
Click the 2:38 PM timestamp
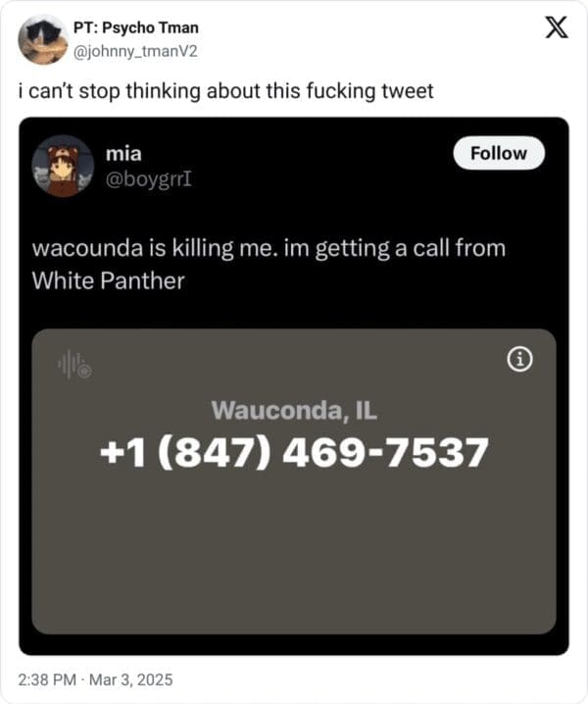(47, 679)
